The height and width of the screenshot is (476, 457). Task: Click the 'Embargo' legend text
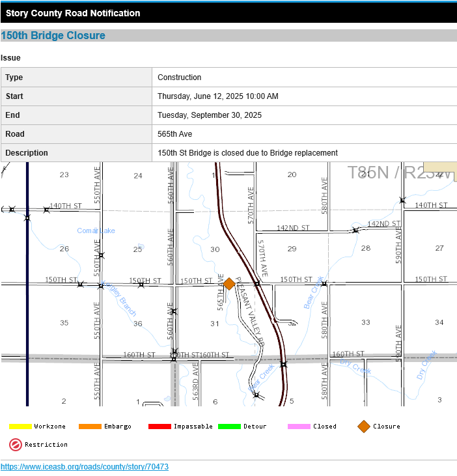pos(118,427)
